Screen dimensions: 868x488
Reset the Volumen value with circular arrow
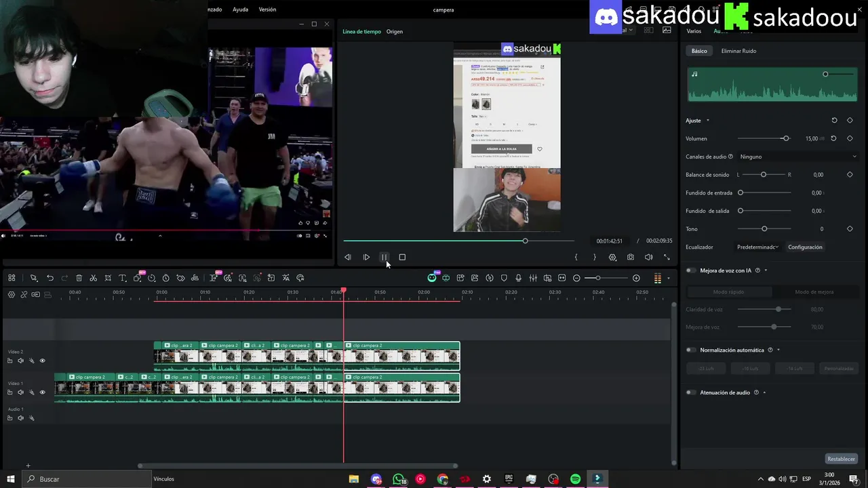[x=833, y=138]
